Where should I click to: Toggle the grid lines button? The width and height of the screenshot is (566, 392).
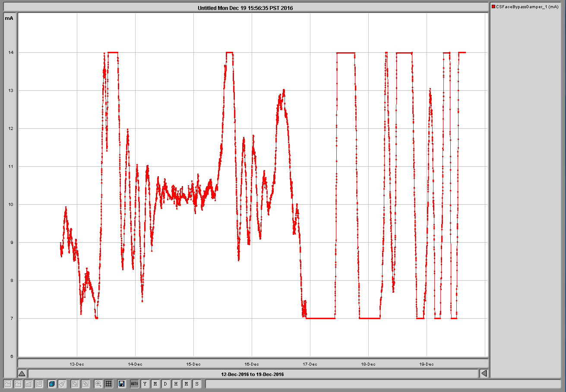click(x=109, y=384)
